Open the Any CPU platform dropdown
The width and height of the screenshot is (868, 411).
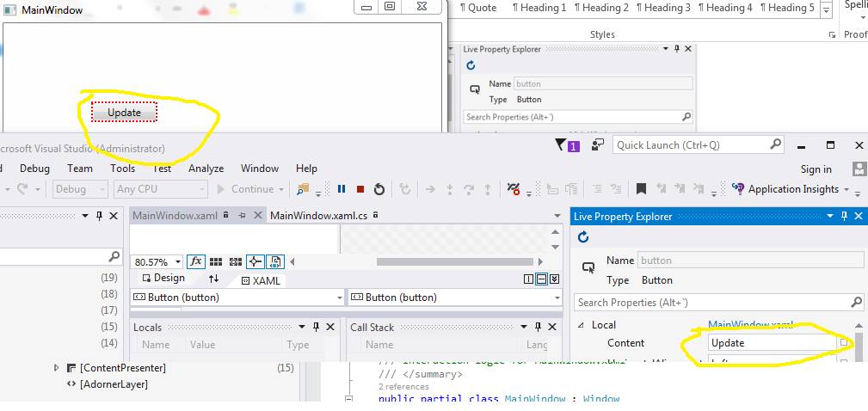point(204,189)
